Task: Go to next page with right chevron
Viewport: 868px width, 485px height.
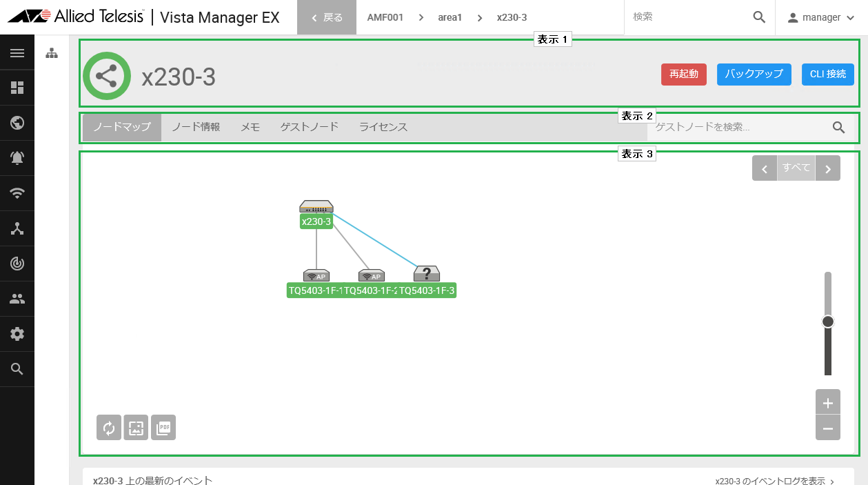Action: pos(828,168)
